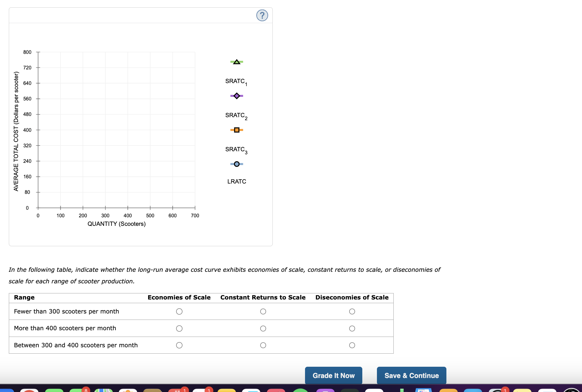Select the orange SRATC3 curve tool
The width and height of the screenshot is (582, 392).
point(236,130)
